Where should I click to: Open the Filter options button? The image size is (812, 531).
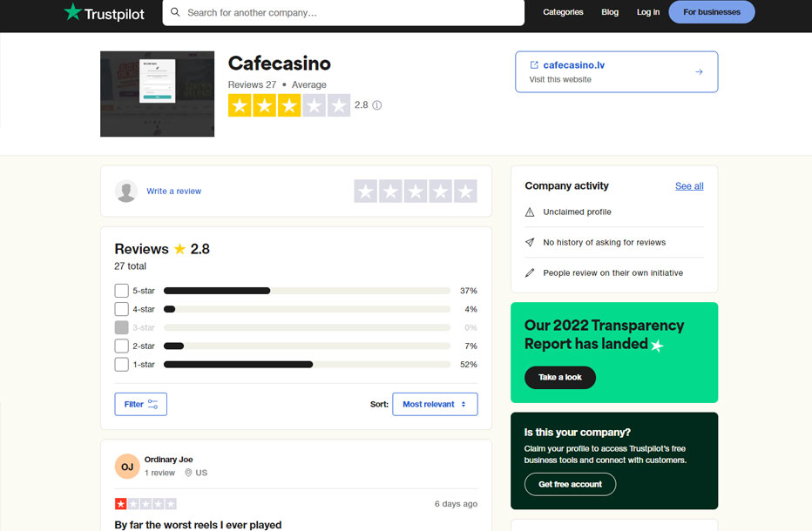(x=140, y=404)
